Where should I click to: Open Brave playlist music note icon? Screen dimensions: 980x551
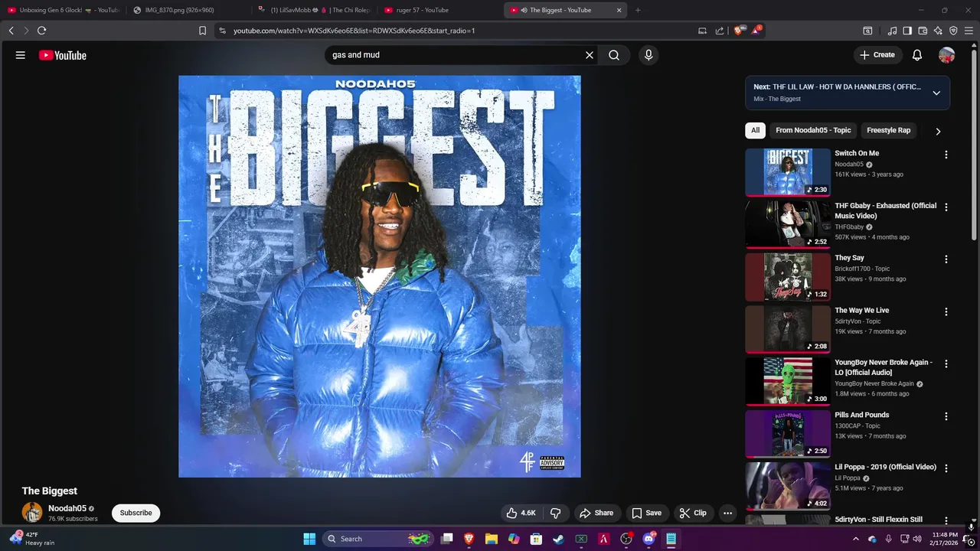pyautogui.click(x=892, y=31)
